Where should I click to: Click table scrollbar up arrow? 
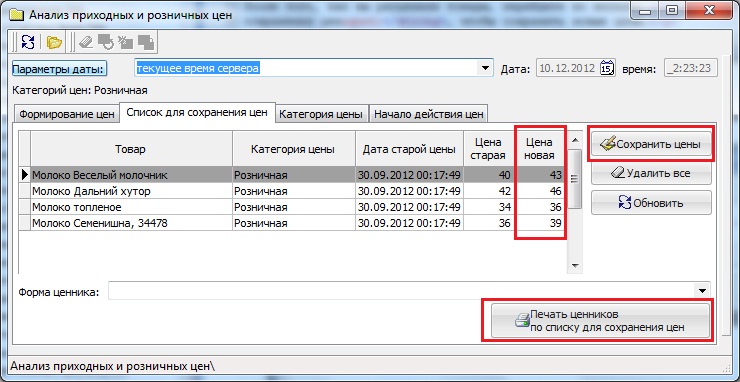574,140
